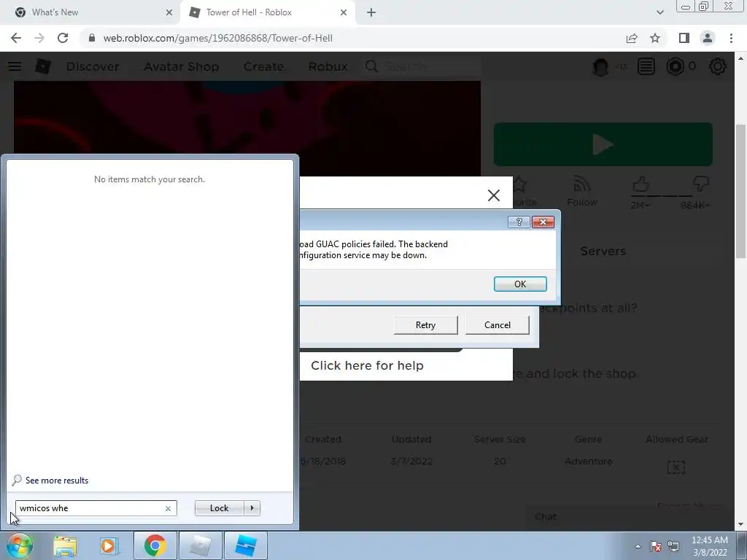Switch to the Servers tab
The width and height of the screenshot is (747, 560).
coord(603,251)
